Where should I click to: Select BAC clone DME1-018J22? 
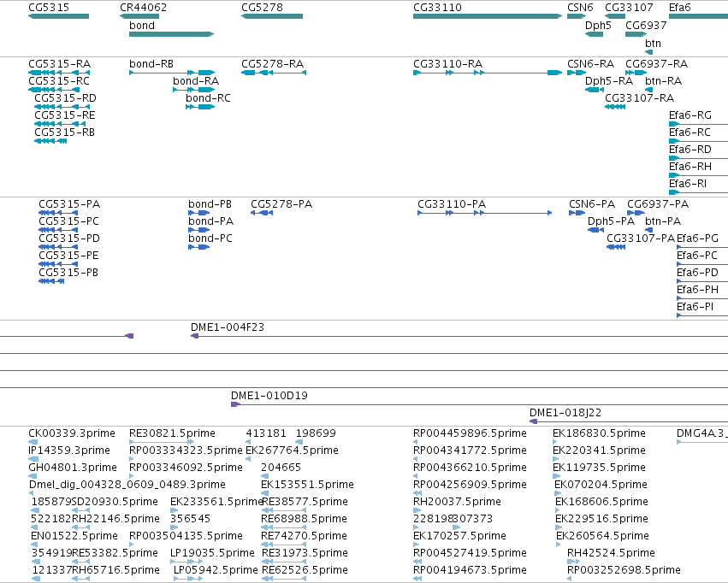(x=565, y=413)
